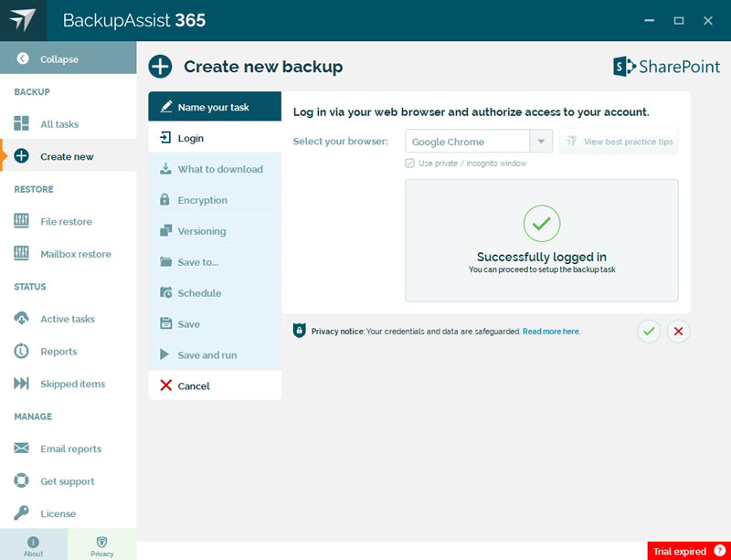Open the Google Chrome combo box
Image resolution: width=731 pixels, height=560 pixels.
(479, 142)
